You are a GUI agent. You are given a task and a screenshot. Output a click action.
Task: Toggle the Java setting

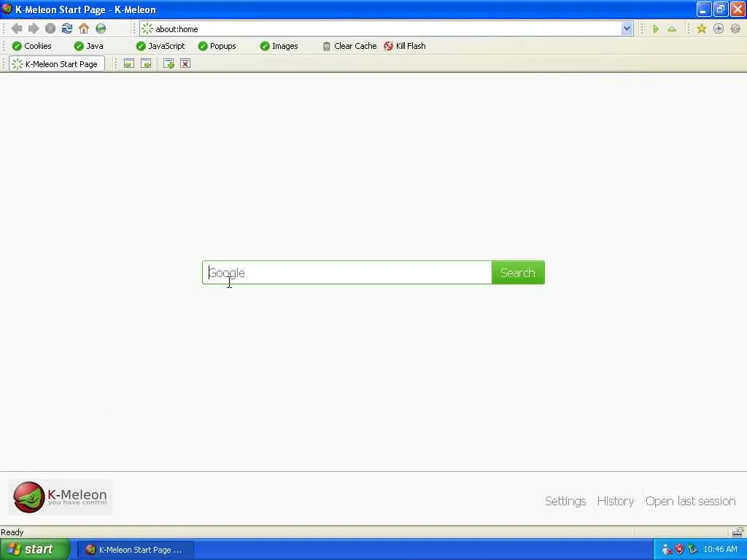[x=88, y=46]
